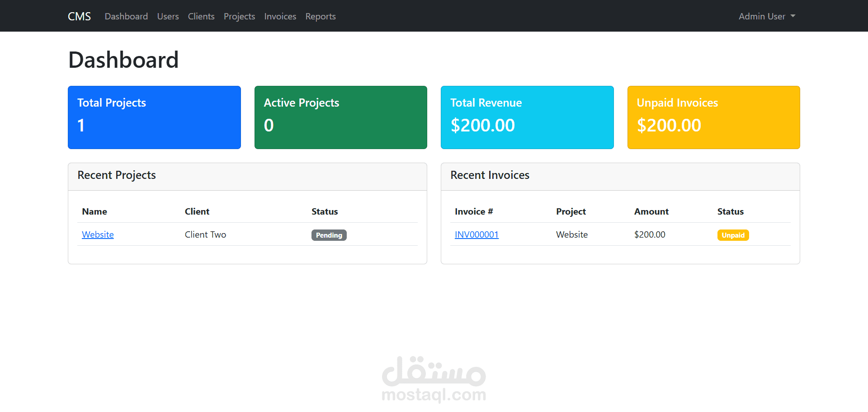Click the Amount column header in Recent Invoices
This screenshot has height=412, width=868.
(x=651, y=211)
